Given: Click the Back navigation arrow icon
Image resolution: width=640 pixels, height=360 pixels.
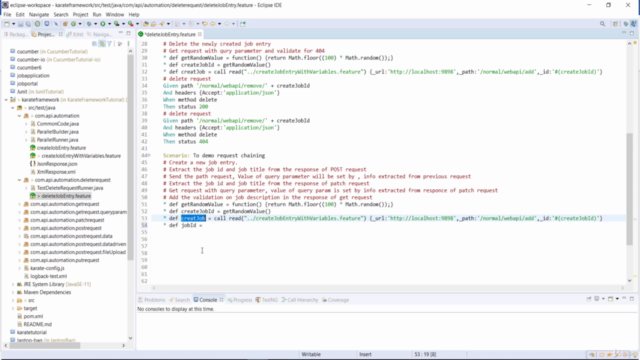Looking at the screenshot, I should [x=213, y=24].
